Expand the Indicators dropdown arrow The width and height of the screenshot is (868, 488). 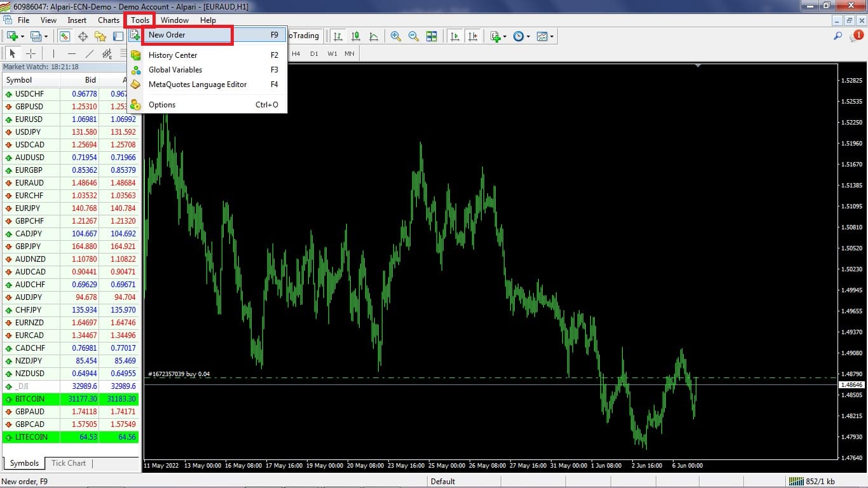pos(505,36)
